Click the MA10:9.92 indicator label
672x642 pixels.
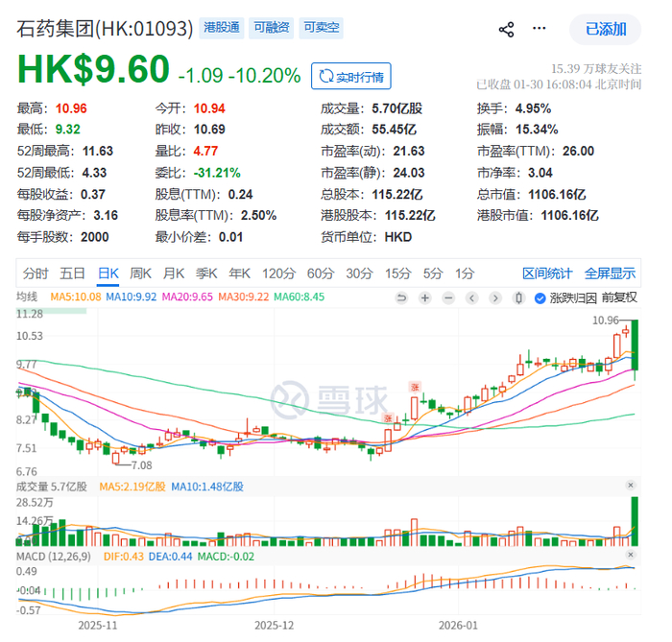pos(132,297)
